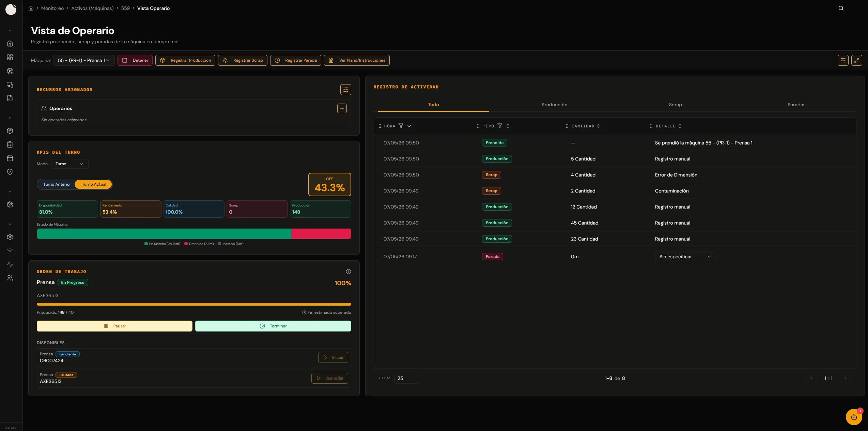
Task: Click the OEE 43.3% indicator card
Action: (x=330, y=184)
